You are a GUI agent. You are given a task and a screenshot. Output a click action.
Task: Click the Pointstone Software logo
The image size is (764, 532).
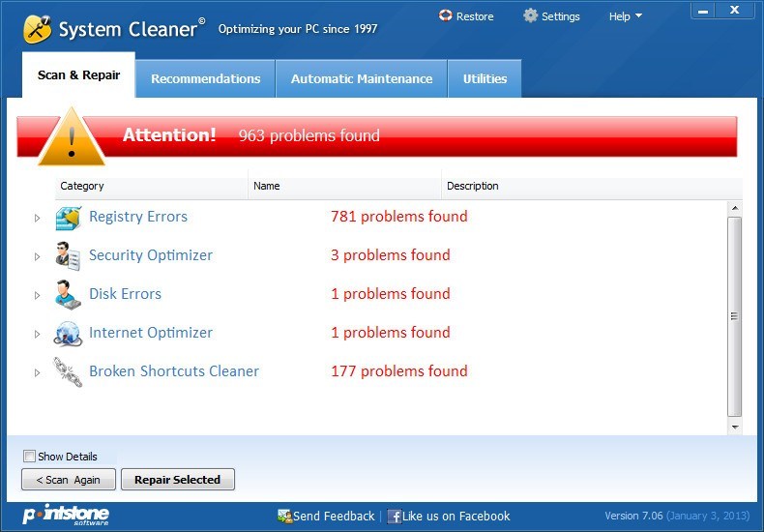(x=66, y=515)
